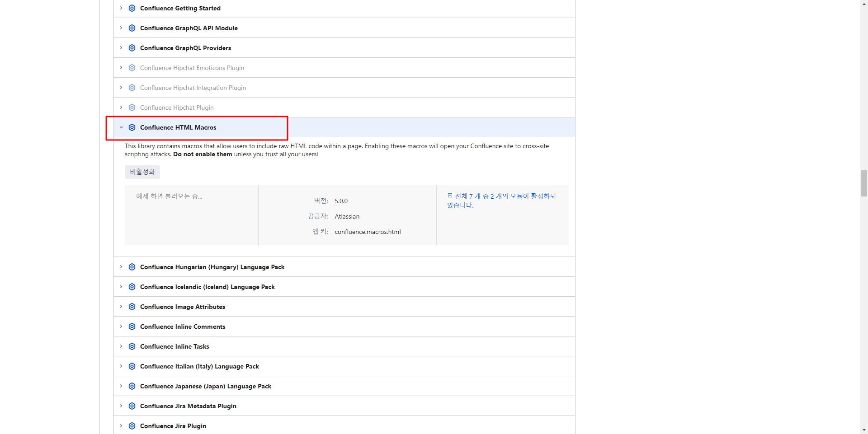Select Confluence Image Attributes name
868x434 pixels.
click(183, 307)
